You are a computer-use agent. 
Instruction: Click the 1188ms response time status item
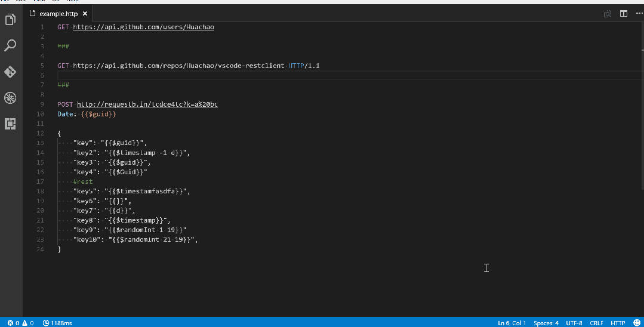[57, 323]
